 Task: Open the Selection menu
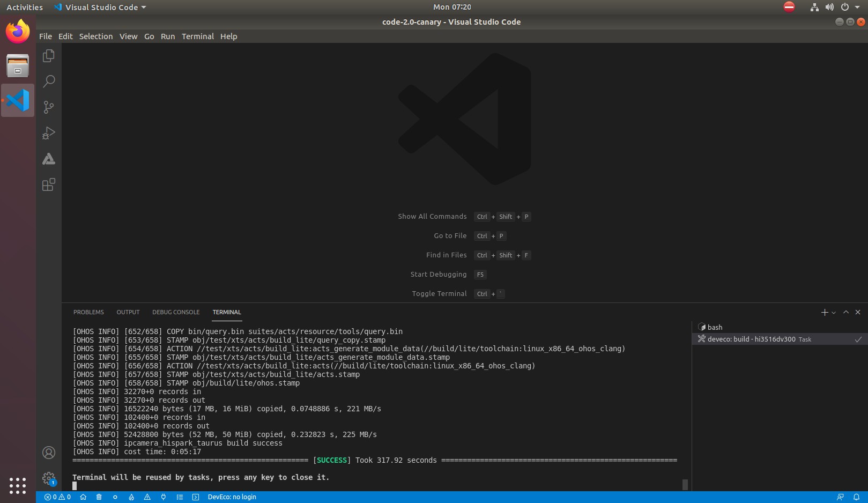click(96, 36)
